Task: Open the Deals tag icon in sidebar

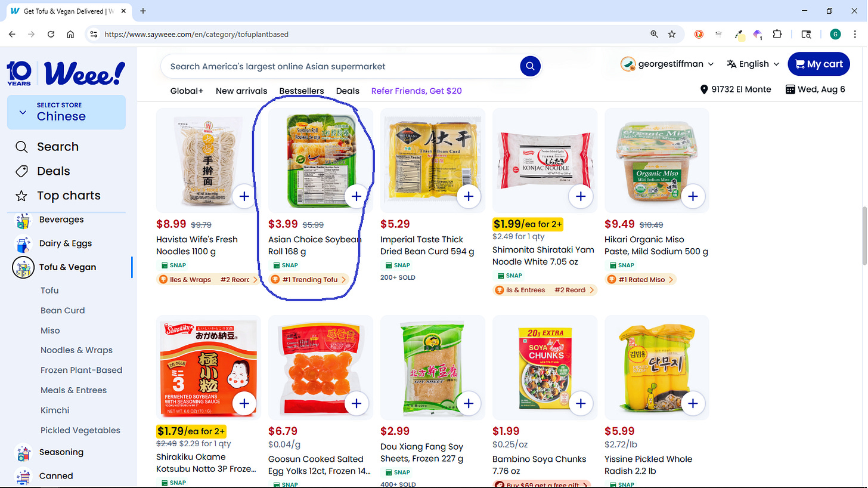Action: tap(21, 171)
